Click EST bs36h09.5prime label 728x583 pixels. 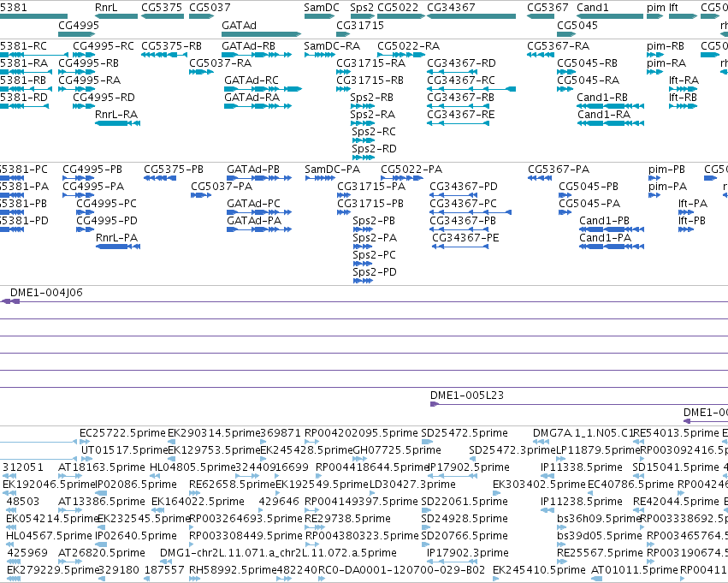click(x=599, y=519)
